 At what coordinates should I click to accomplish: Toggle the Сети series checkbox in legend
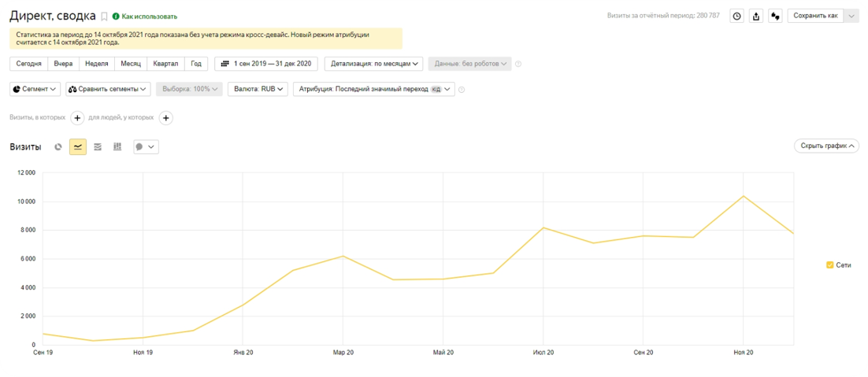829,265
